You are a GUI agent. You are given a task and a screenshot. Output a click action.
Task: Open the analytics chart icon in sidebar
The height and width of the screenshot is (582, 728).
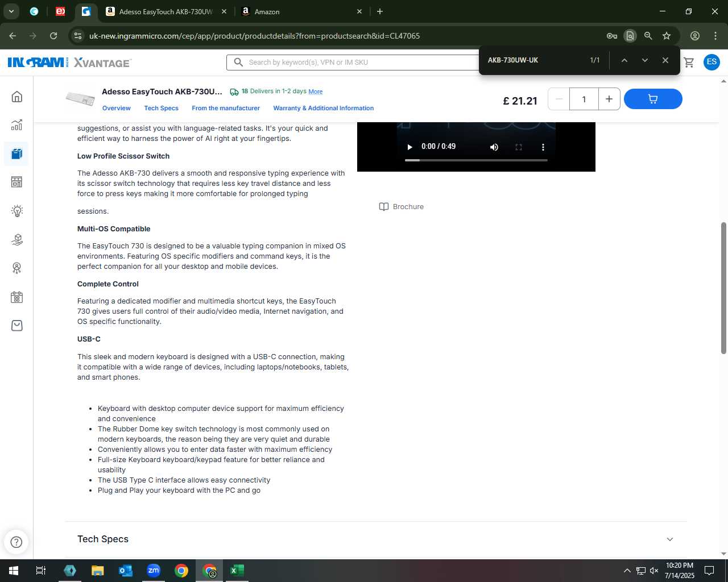pos(17,125)
